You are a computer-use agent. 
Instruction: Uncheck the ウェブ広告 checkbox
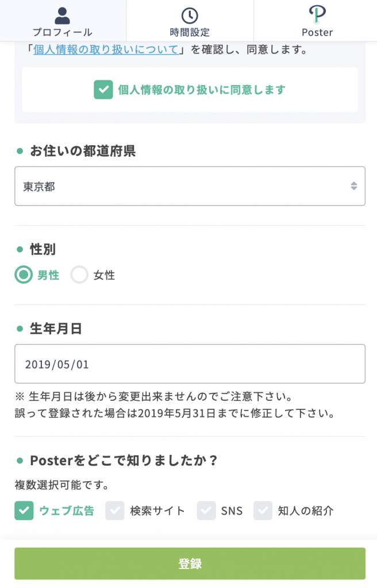coord(24,510)
